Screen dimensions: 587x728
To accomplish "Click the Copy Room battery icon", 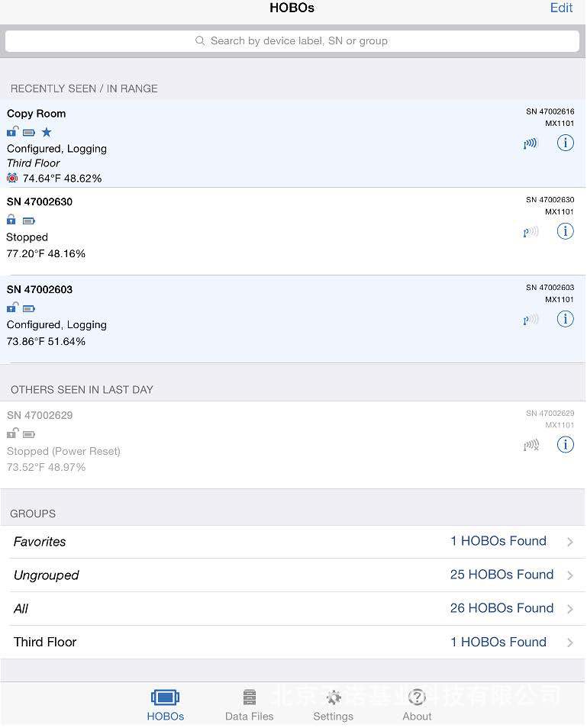I will tap(29, 133).
